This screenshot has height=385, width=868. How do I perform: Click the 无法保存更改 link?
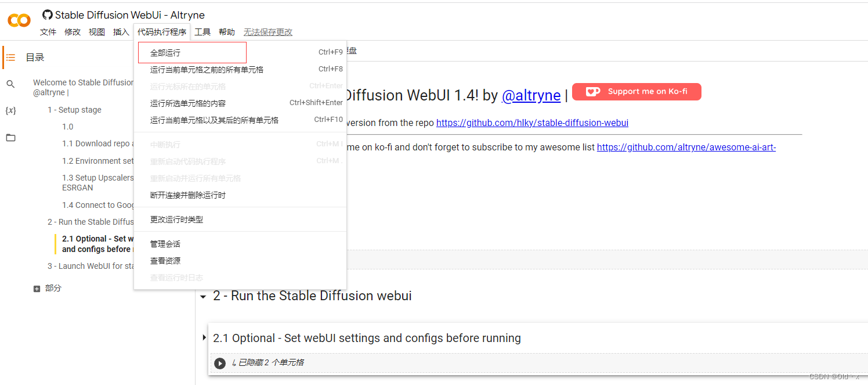[268, 32]
